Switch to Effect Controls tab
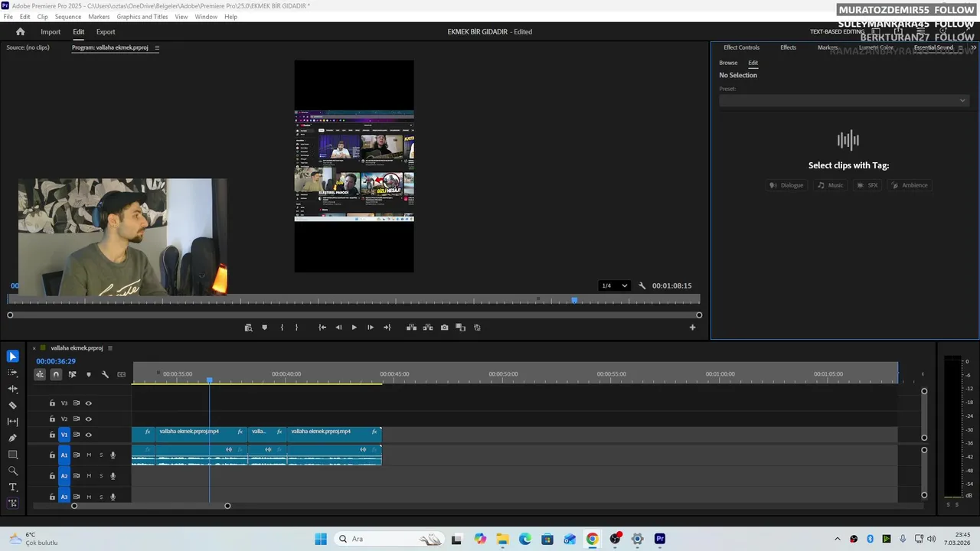Viewport: 980px width, 551px height. pyautogui.click(x=742, y=47)
